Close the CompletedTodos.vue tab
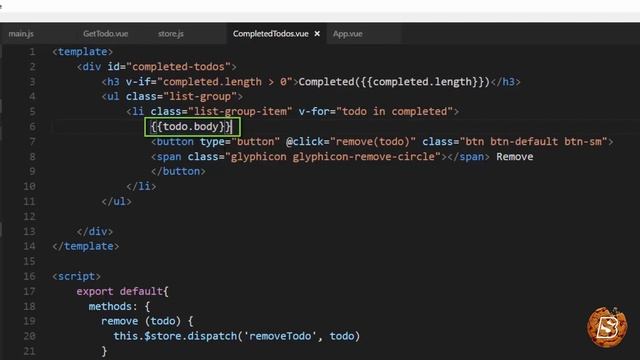The width and height of the screenshot is (640, 360). pos(317,34)
